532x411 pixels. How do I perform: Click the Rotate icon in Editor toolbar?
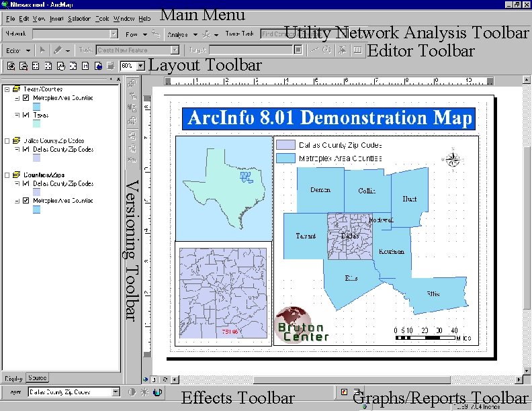(326, 50)
